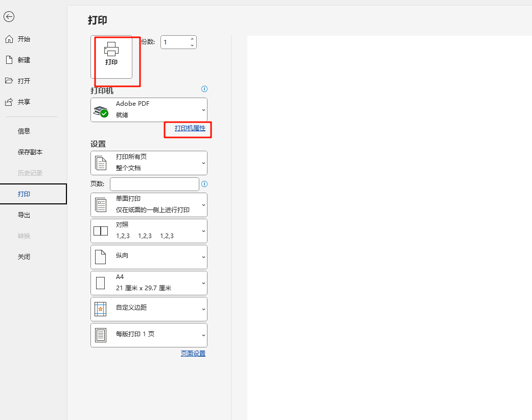Click the info icon next to 页数 field

click(x=204, y=184)
